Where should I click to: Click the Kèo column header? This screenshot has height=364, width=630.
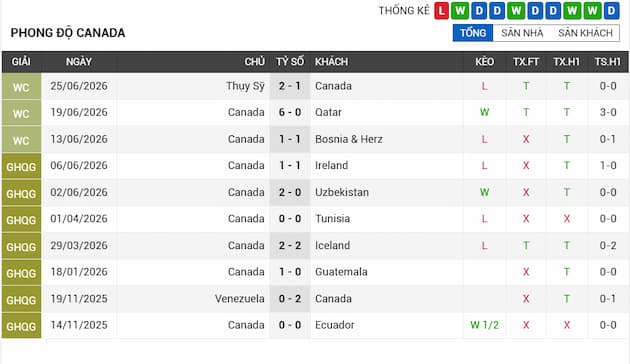[x=485, y=61]
